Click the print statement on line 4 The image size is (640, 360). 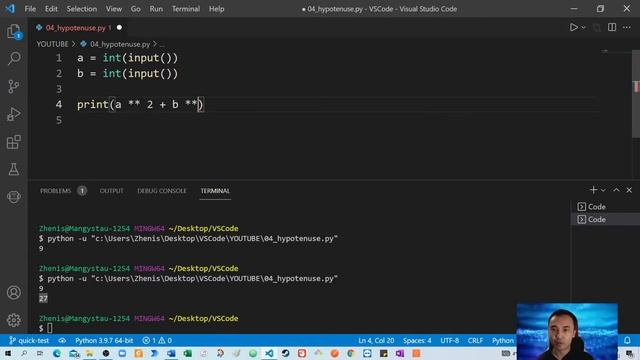click(x=140, y=105)
